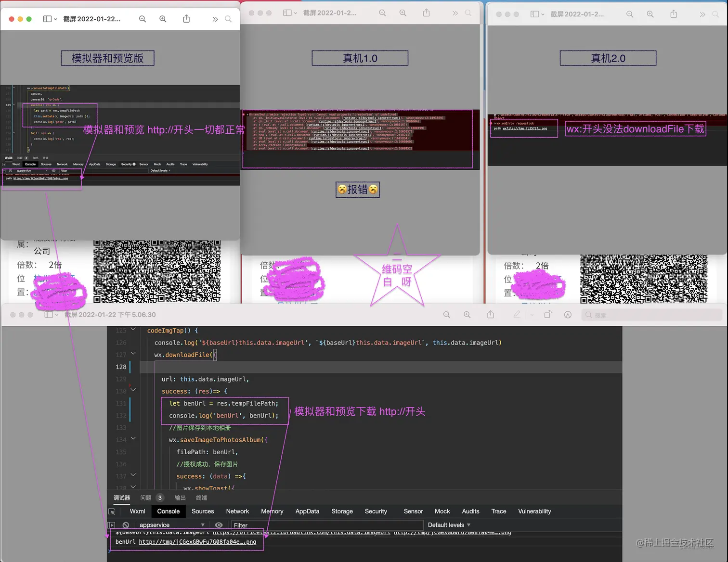Collapse the codeImgTap function at line 125
Screen dimensions: 728x562
tap(133, 329)
